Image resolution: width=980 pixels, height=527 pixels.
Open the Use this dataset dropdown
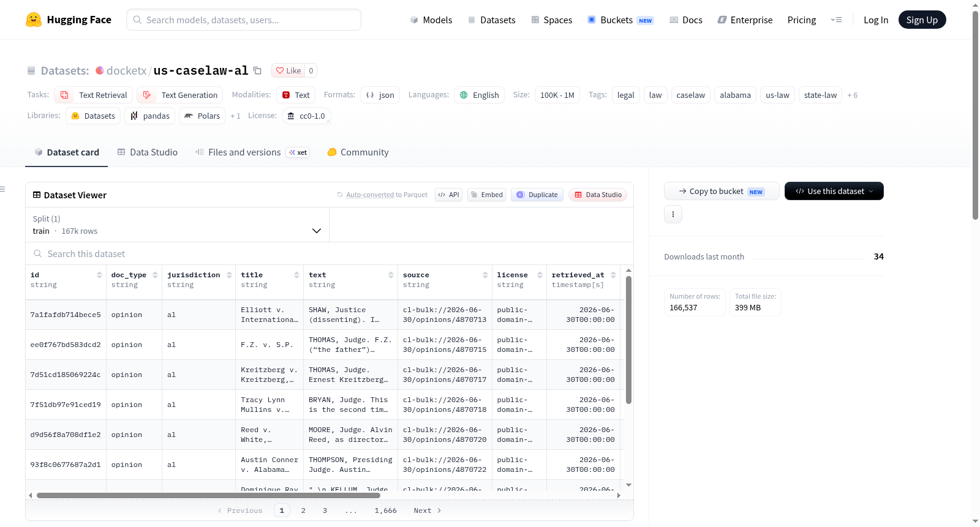click(834, 191)
